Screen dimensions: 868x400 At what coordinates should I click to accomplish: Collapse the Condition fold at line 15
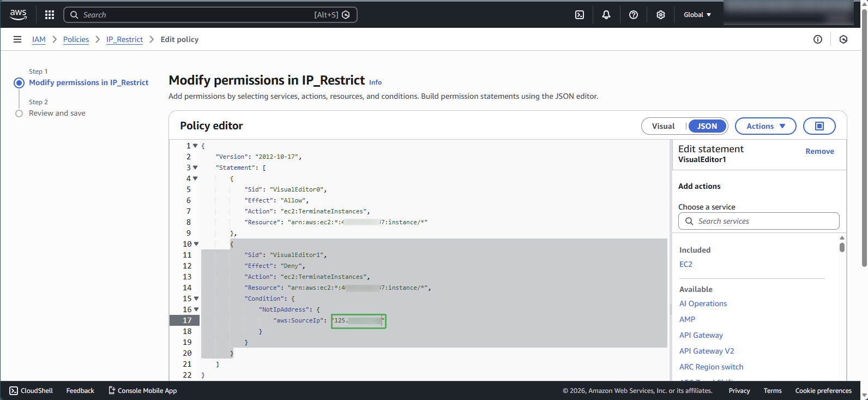[x=196, y=298]
